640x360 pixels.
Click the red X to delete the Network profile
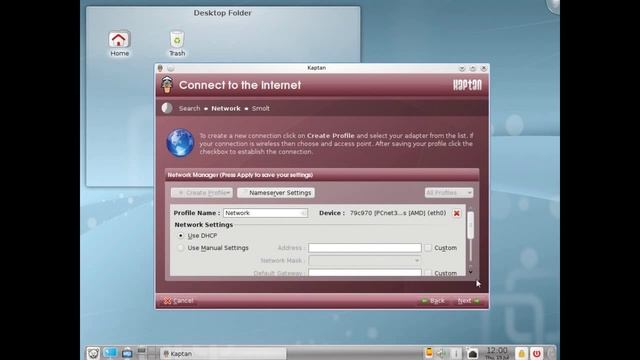click(457, 213)
